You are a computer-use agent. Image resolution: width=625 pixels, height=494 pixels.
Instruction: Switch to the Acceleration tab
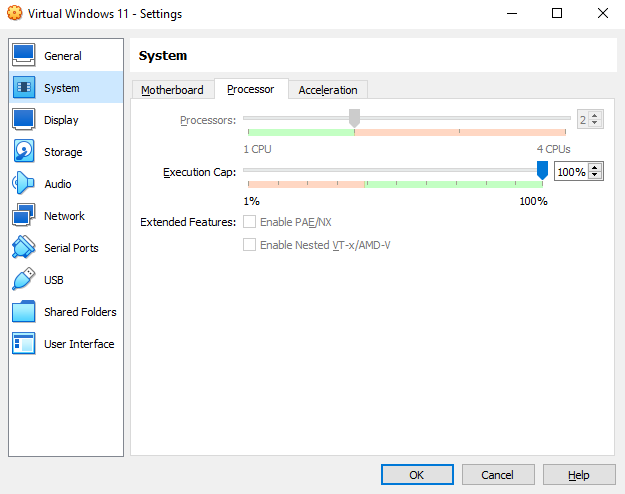328,90
